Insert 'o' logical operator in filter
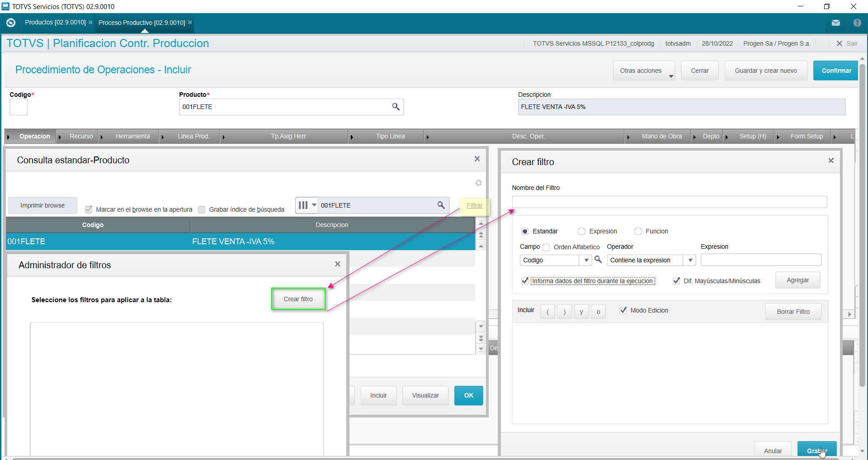868x460 pixels. pos(598,312)
